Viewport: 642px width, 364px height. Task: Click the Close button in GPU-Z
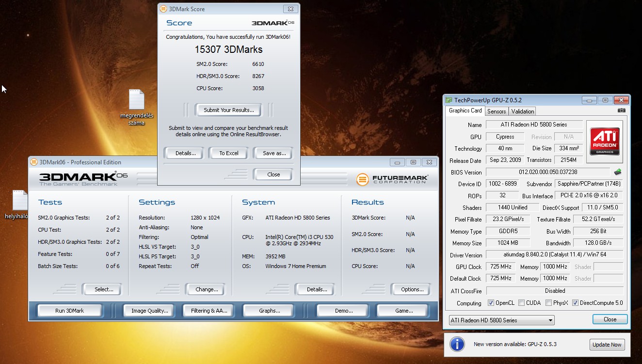tap(610, 319)
